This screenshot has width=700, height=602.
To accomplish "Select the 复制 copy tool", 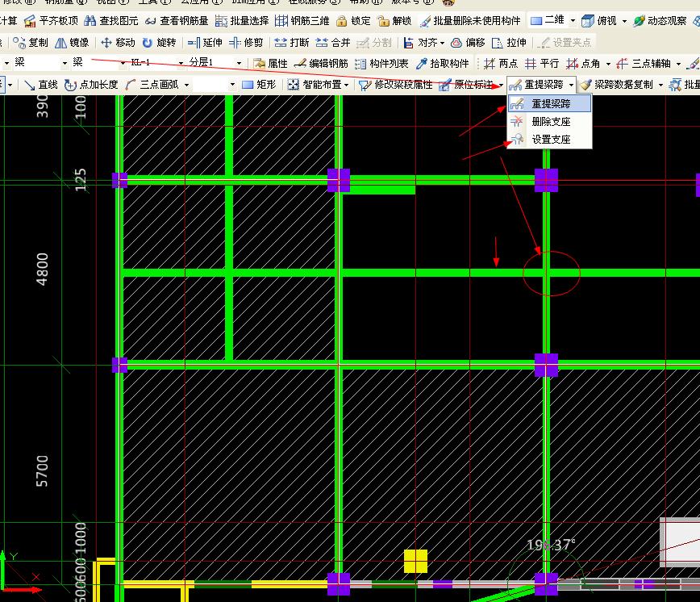I will click(x=31, y=43).
